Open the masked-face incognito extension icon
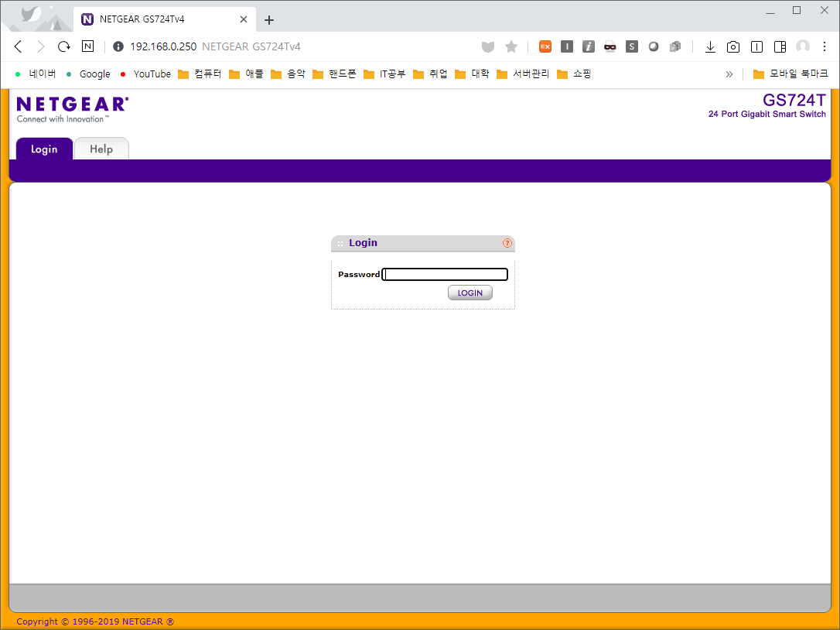The image size is (840, 630). pyautogui.click(x=610, y=46)
